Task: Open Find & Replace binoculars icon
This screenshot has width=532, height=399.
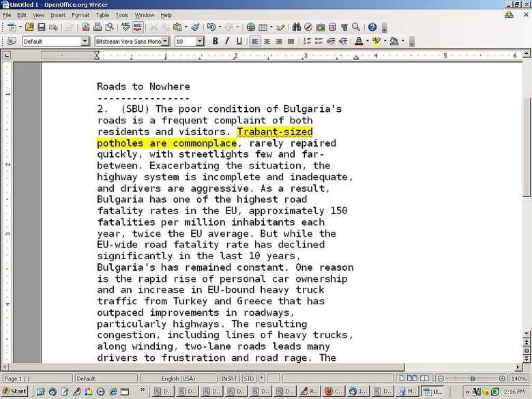Action: 296,27
